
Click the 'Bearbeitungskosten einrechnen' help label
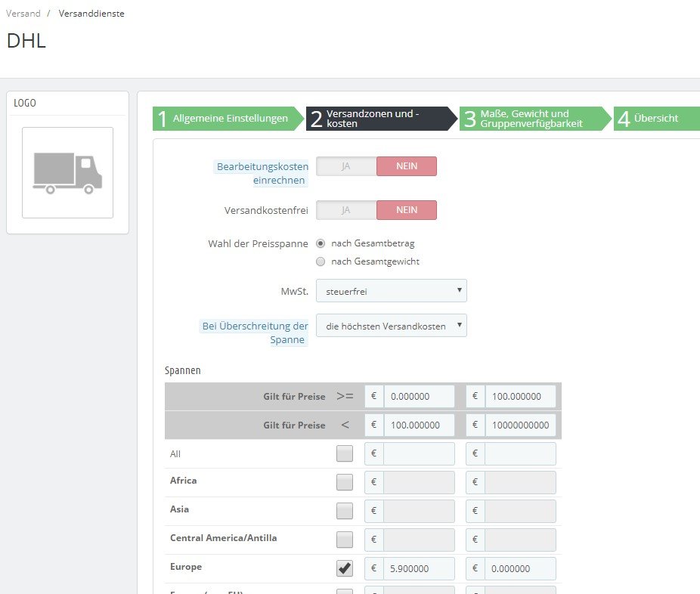click(x=262, y=173)
